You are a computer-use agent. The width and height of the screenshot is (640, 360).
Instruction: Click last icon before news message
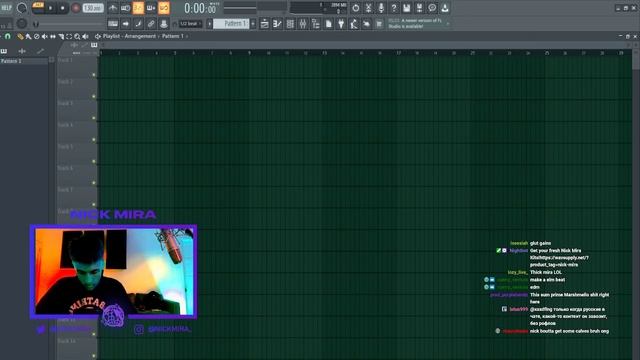[x=379, y=24]
